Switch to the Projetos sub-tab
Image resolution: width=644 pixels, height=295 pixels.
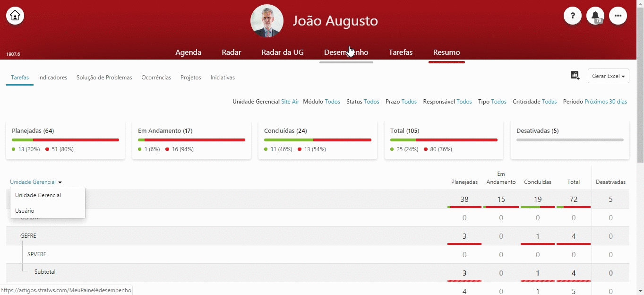tap(191, 78)
